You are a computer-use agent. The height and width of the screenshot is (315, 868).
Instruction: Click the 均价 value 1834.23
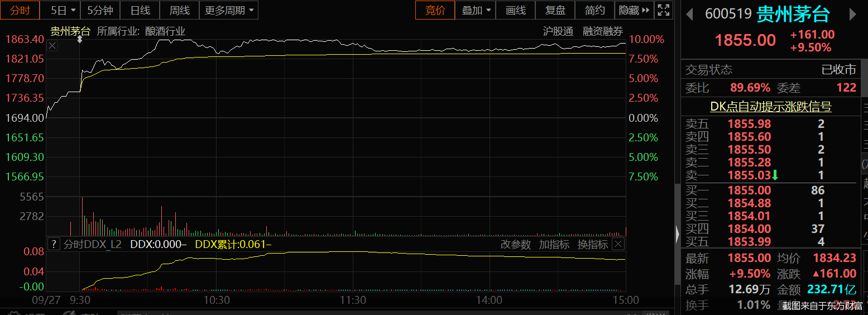(x=835, y=259)
